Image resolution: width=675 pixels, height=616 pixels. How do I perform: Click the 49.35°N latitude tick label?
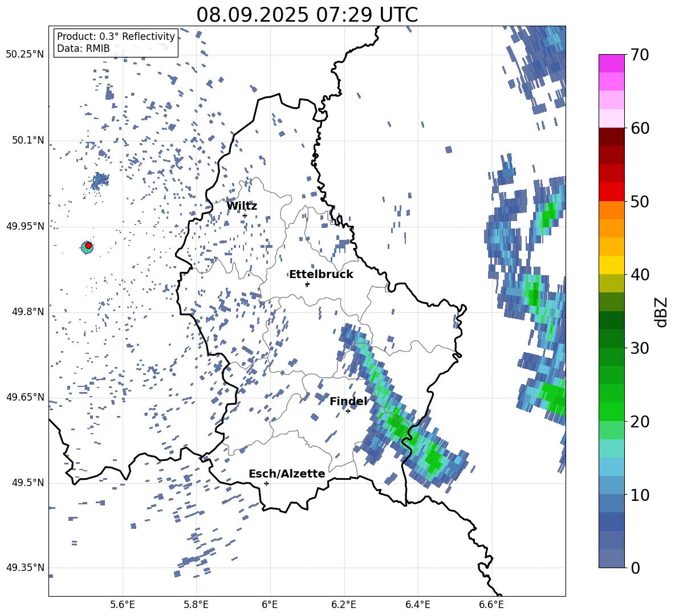click(25, 568)
